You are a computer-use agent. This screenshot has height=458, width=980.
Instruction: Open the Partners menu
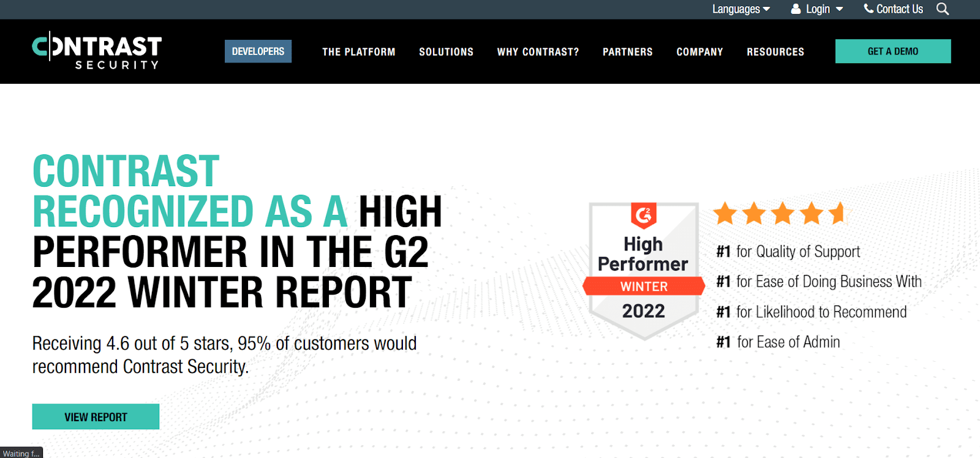[x=628, y=52]
